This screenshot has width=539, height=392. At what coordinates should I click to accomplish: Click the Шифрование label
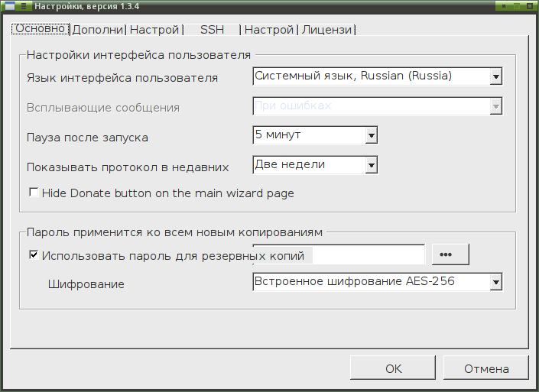tap(86, 284)
